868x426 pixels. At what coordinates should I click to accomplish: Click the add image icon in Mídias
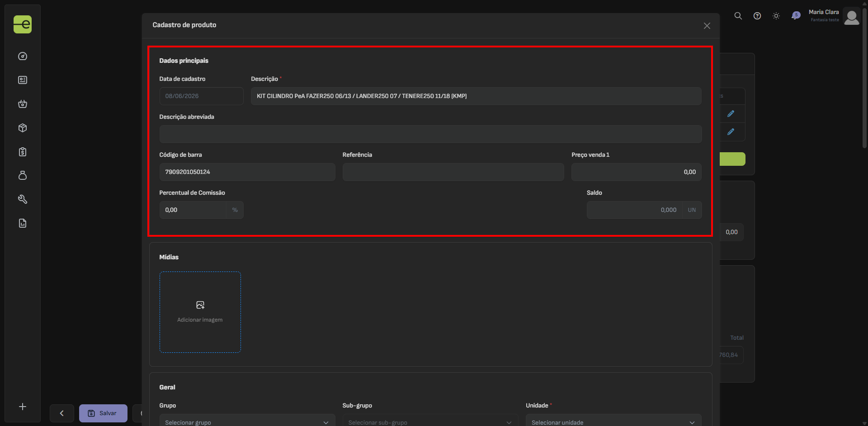(200, 305)
